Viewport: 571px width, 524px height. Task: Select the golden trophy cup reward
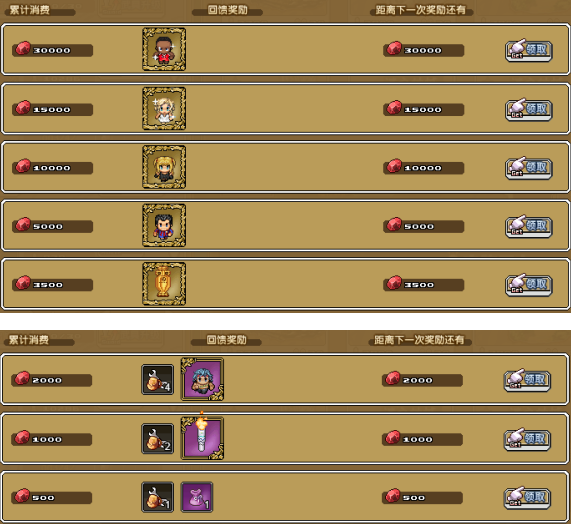pos(164,284)
